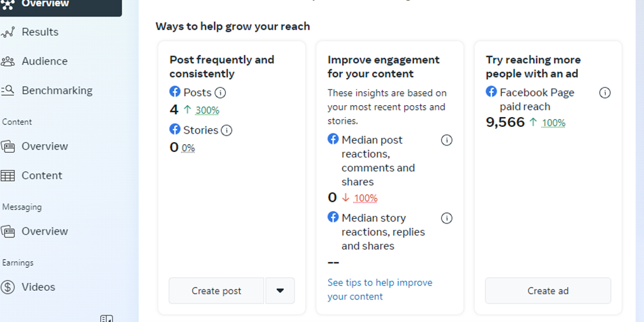Click the Results chart icon in sidebar
Image resolution: width=644 pixels, height=322 pixels.
[x=8, y=32]
